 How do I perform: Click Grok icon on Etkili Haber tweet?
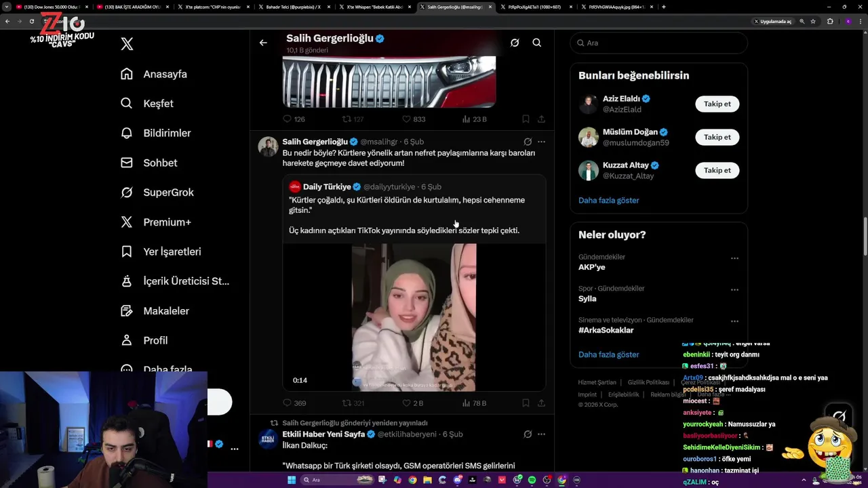point(528,434)
